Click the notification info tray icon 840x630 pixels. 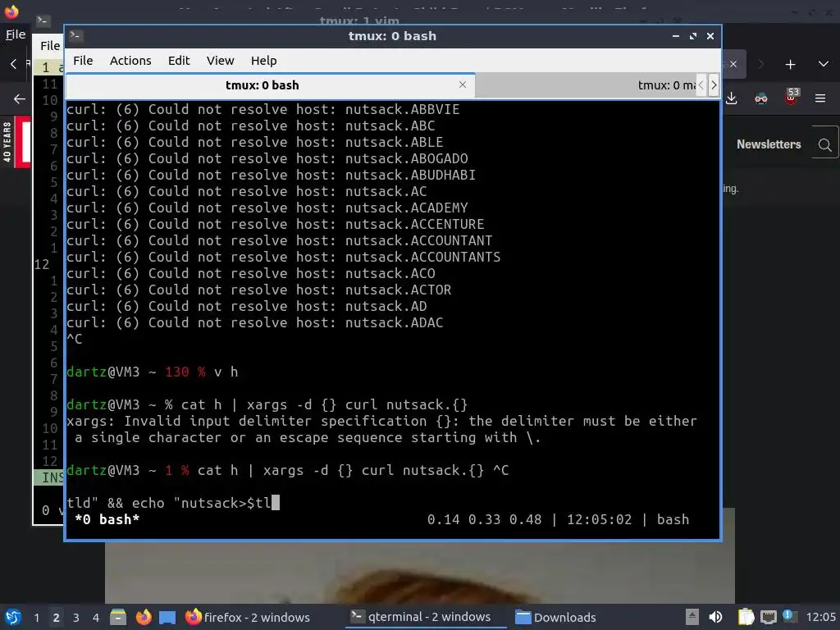tap(788, 615)
